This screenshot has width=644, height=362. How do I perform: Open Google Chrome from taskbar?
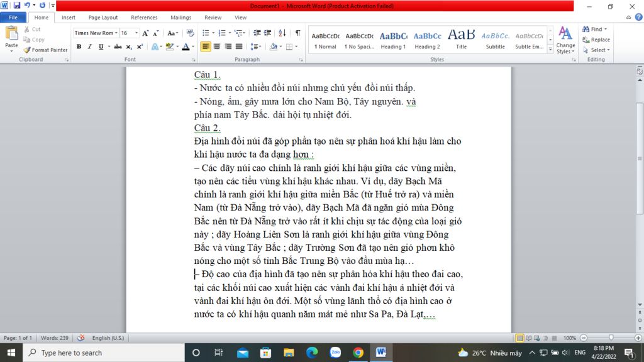358,353
